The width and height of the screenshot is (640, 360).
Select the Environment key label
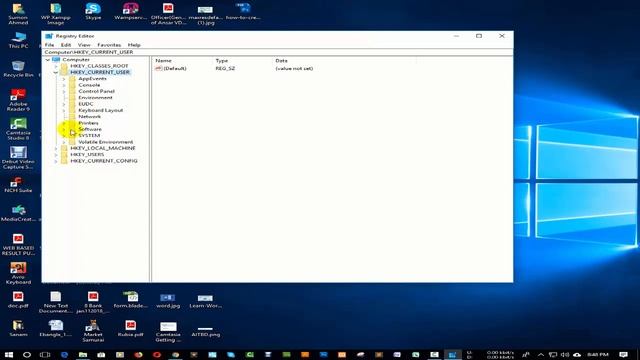click(96, 98)
